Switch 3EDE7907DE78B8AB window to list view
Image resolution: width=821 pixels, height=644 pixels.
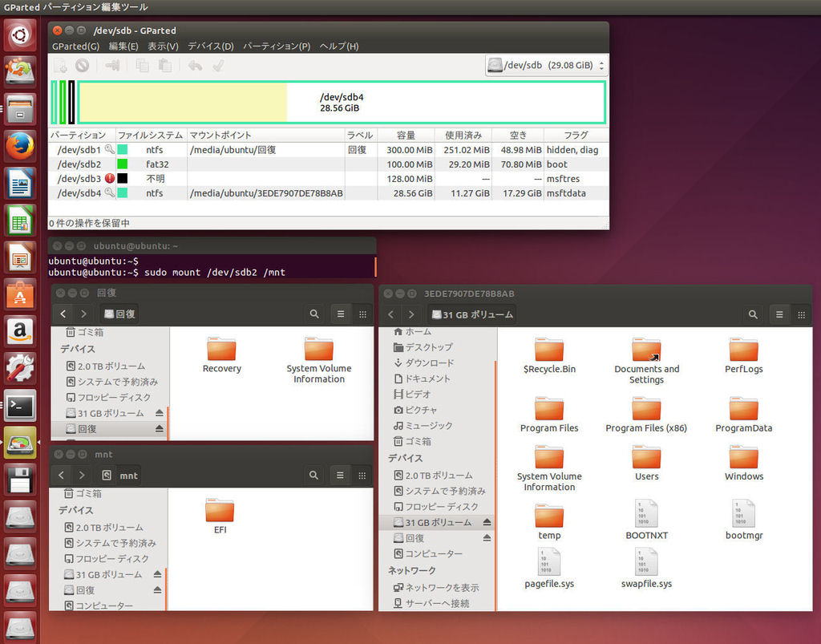[779, 314]
